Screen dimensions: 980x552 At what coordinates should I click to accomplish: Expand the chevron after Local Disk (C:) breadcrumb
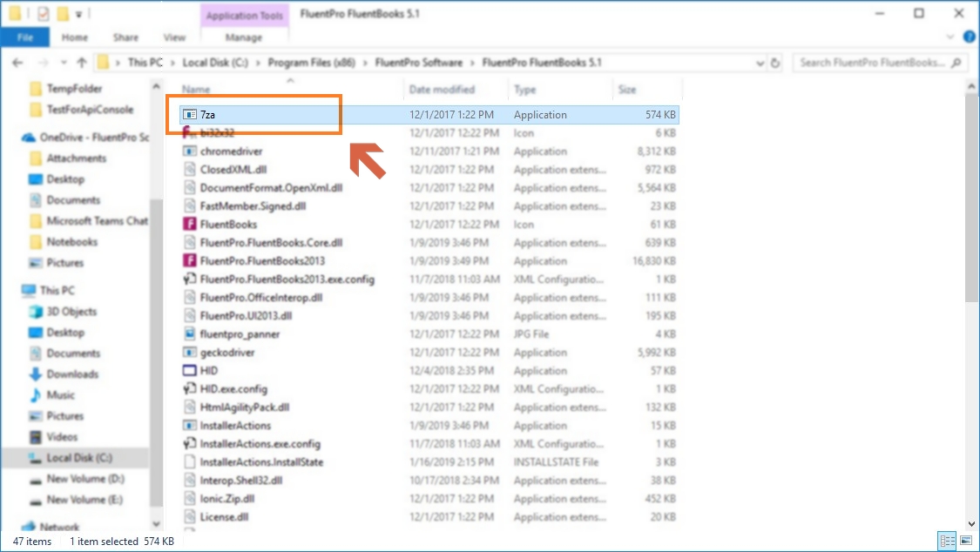pos(258,63)
